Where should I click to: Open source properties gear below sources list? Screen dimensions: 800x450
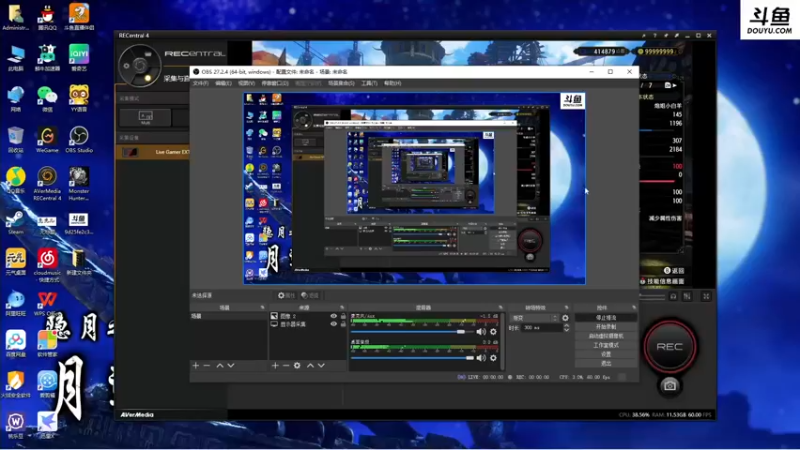click(x=297, y=365)
